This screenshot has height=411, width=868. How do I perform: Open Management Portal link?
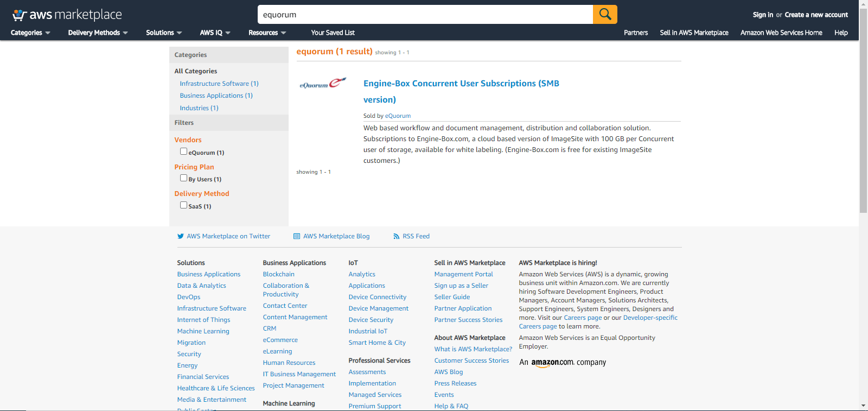click(464, 274)
